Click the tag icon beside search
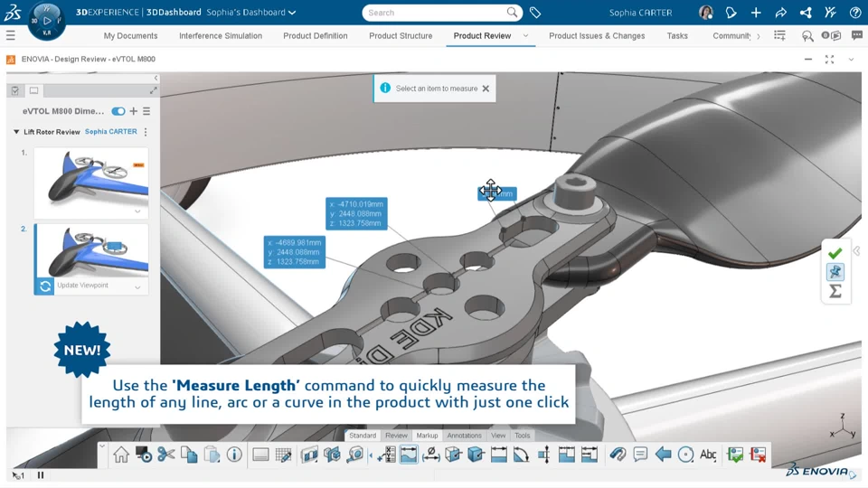Image resolution: width=868 pixels, height=488 pixels. pos(534,12)
